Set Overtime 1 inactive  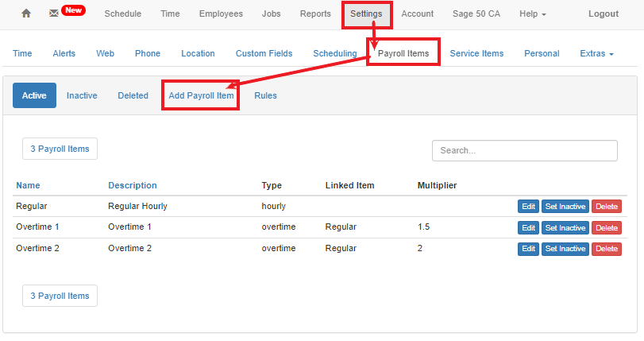(565, 228)
